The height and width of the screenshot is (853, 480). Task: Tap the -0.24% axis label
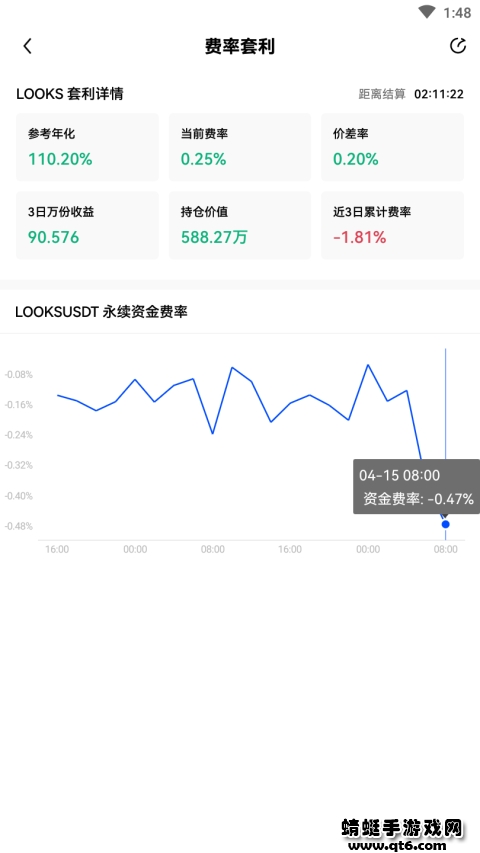pyautogui.click(x=19, y=435)
